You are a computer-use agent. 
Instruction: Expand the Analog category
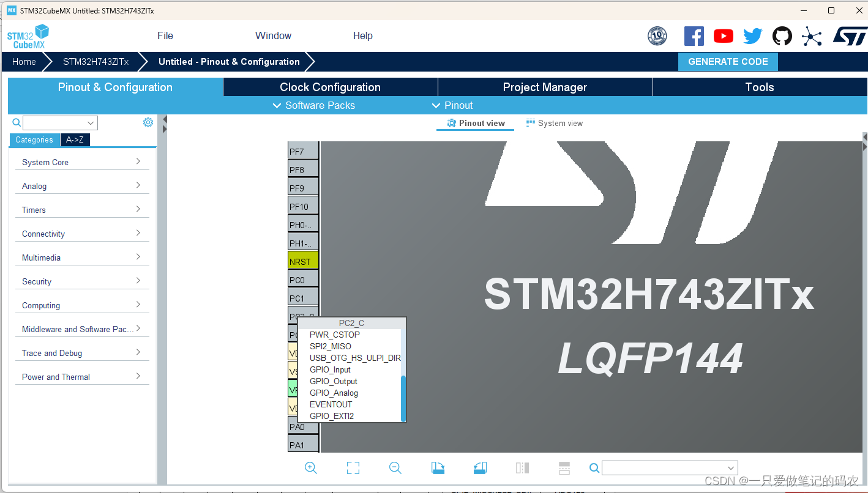(x=82, y=186)
